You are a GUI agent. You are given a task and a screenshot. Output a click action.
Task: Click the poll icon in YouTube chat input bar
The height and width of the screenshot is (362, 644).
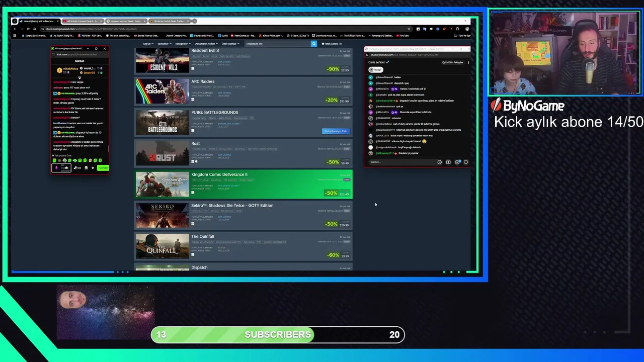448,162
